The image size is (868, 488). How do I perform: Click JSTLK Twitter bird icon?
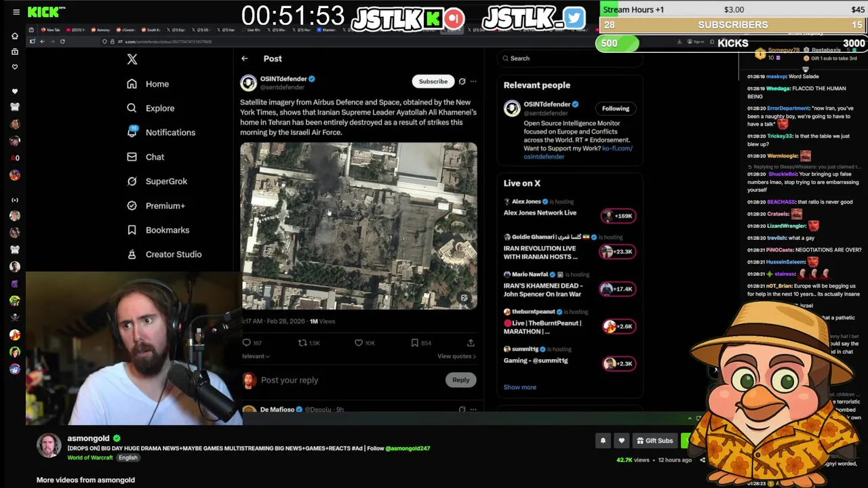pyautogui.click(x=574, y=18)
